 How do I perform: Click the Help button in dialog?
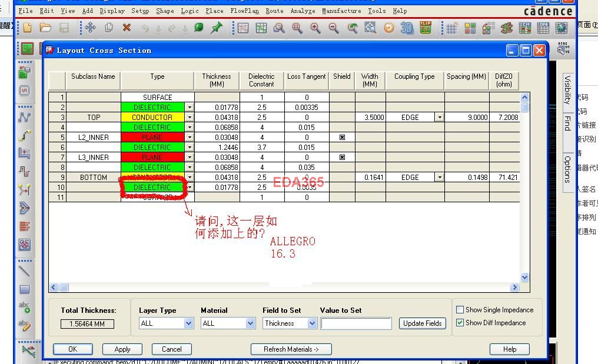[510, 349]
